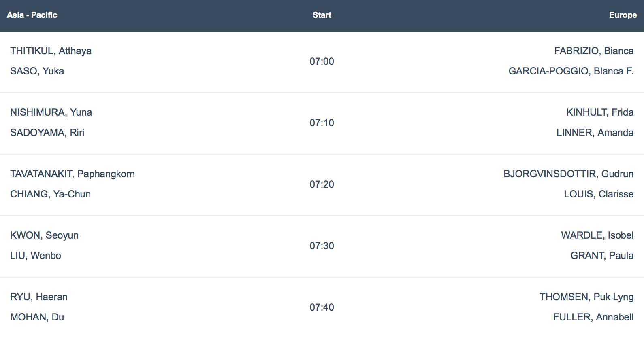This screenshot has width=644, height=337.
Task: Open THOMSEN, Puk Lyng entry
Action: point(586,297)
